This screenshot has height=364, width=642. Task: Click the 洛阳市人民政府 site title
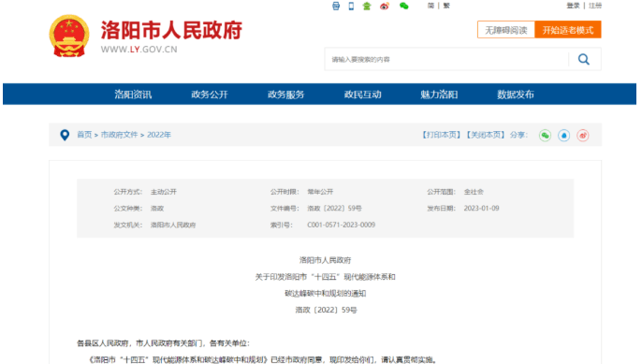point(171,30)
